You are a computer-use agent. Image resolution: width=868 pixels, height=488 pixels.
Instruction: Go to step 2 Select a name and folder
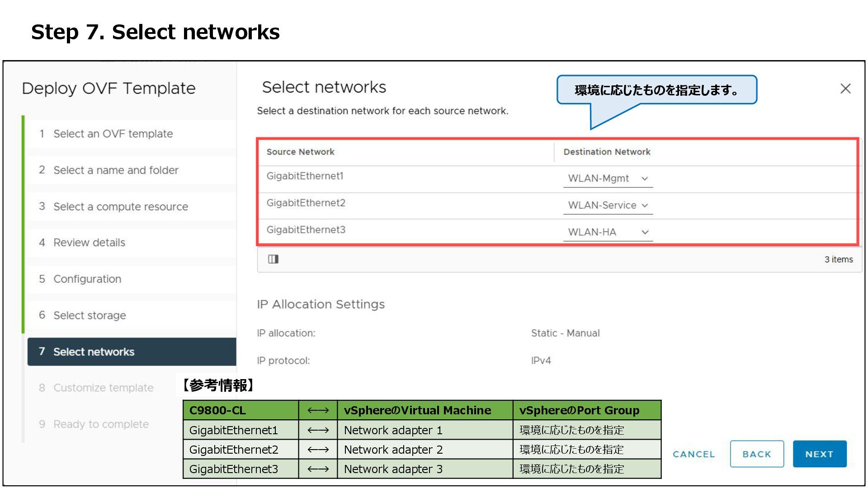click(x=116, y=170)
